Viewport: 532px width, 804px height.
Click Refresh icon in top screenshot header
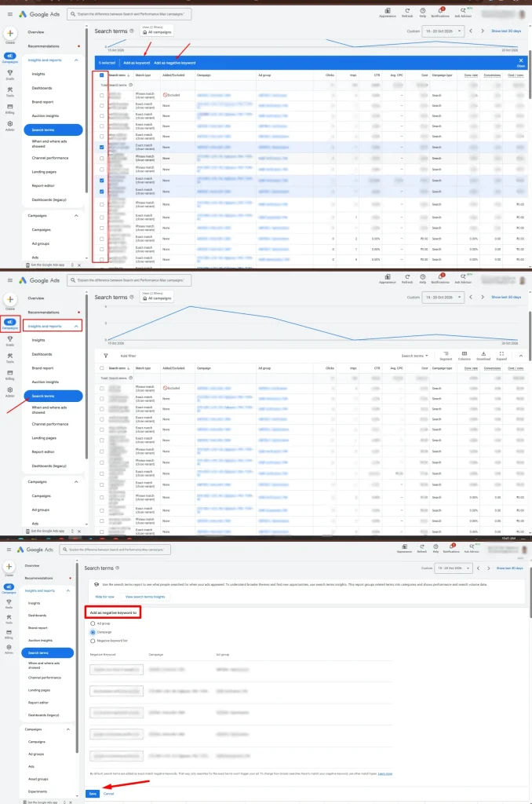point(407,11)
